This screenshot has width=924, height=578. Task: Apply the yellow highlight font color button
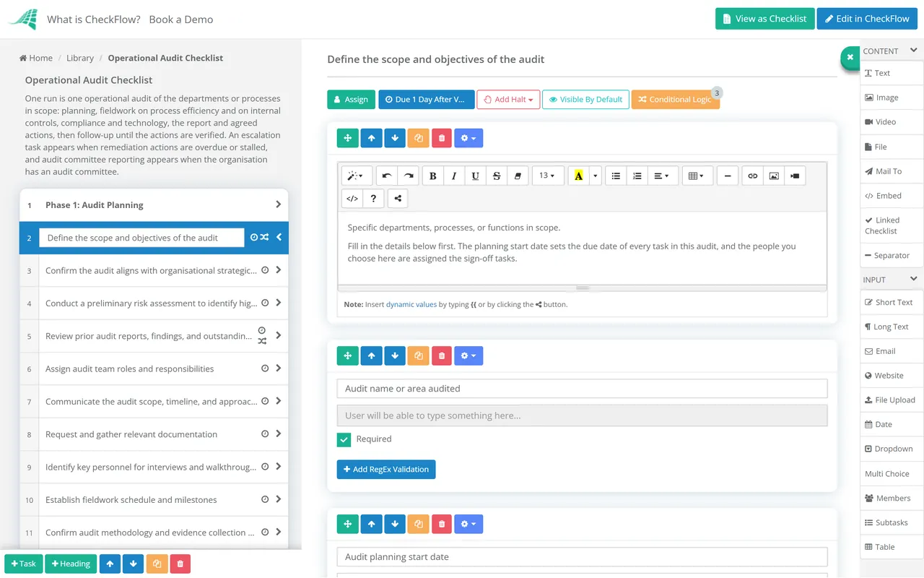tap(579, 176)
